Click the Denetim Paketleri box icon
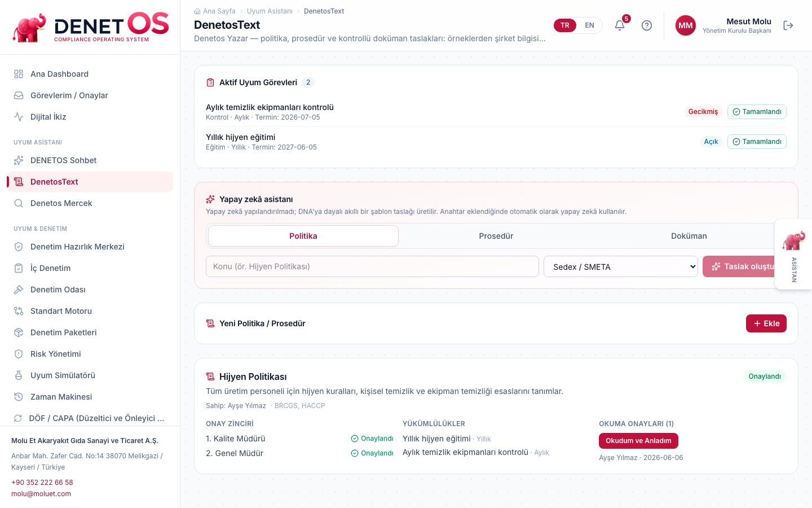Screen dimensions: 812x508 click(19, 332)
